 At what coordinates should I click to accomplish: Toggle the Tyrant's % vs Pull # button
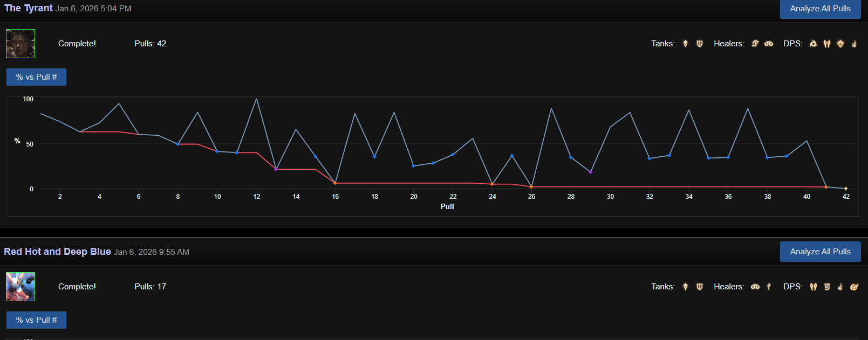point(36,77)
